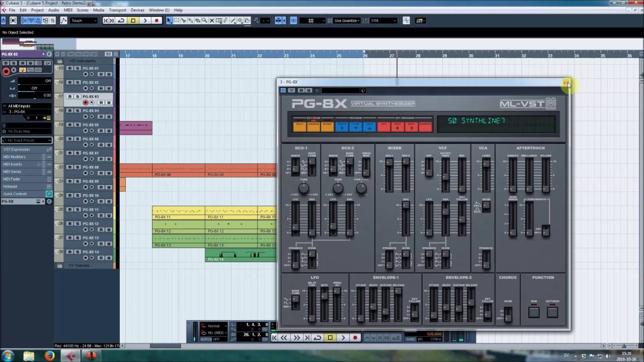
Task: Open the Automation mode Touch dropdown
Action: (x=84, y=21)
